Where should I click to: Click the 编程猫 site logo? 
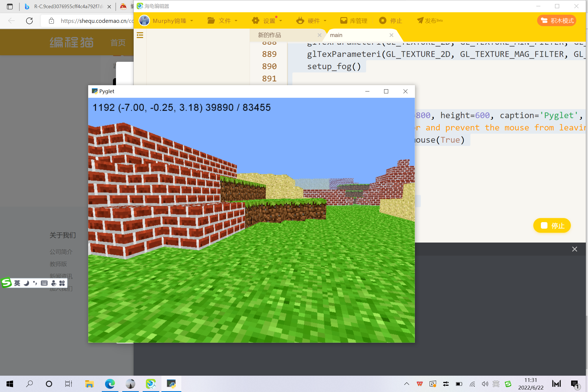point(72,42)
